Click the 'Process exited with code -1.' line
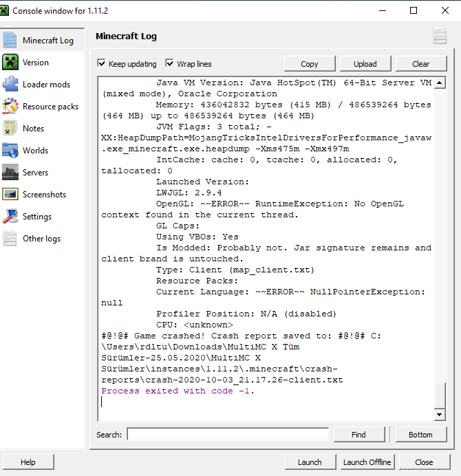The image size is (461, 476). coord(178,391)
